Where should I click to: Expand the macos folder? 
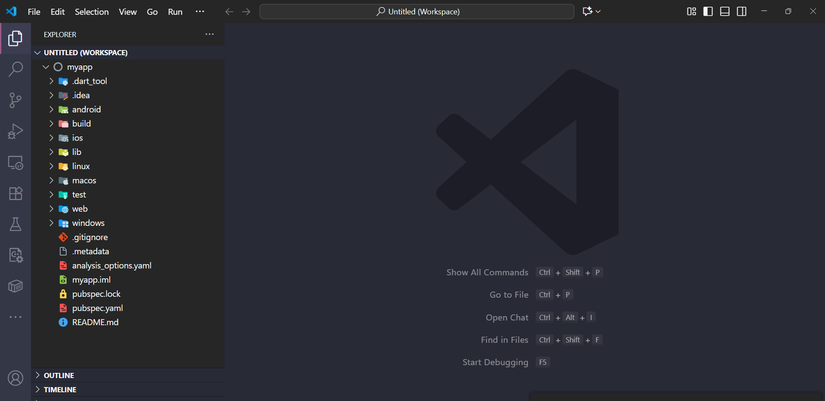tap(128, 181)
